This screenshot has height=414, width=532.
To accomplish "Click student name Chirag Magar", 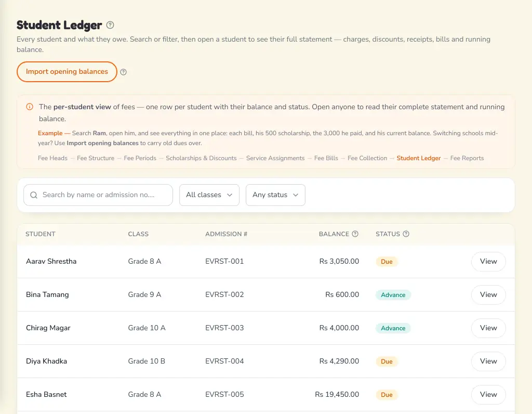I will [48, 328].
